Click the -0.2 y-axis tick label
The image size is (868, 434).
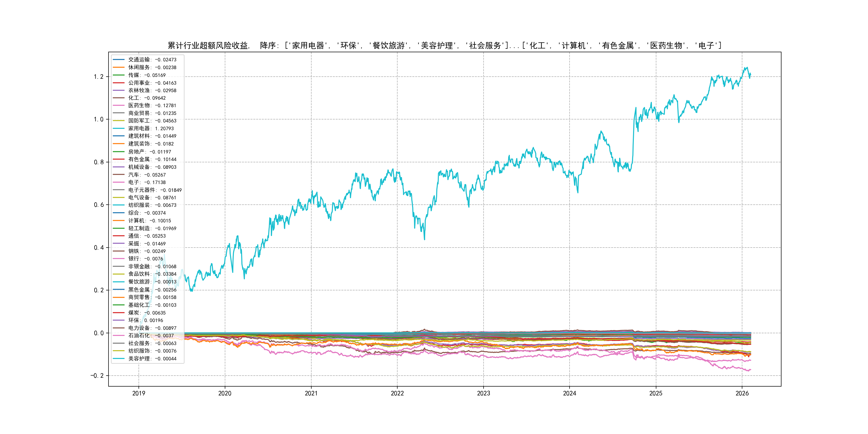point(97,375)
